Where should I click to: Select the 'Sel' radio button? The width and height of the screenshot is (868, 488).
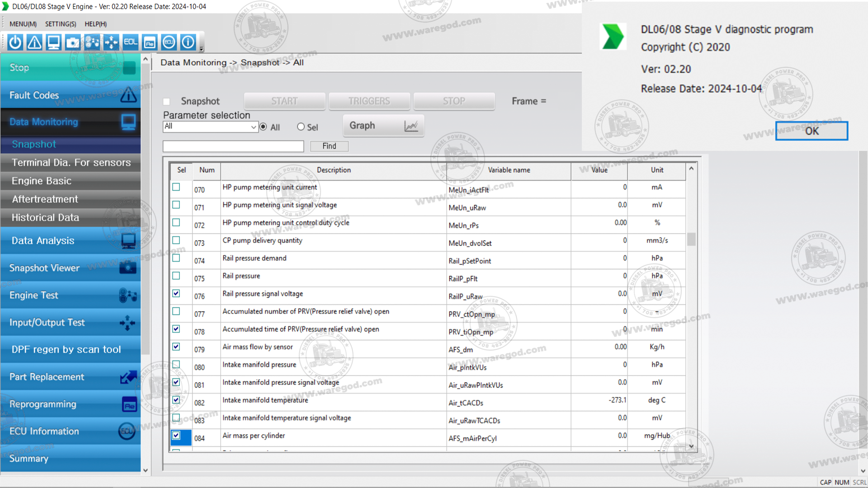(301, 127)
